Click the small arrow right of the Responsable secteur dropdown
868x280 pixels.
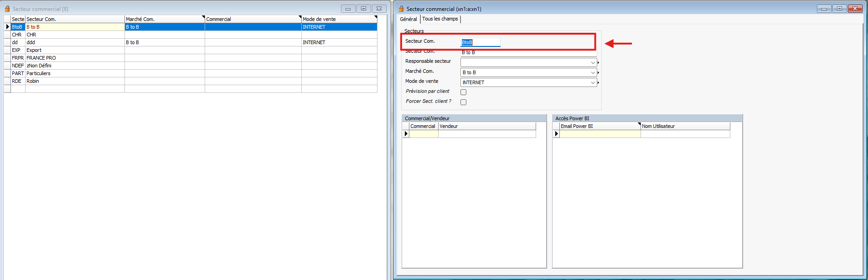598,63
